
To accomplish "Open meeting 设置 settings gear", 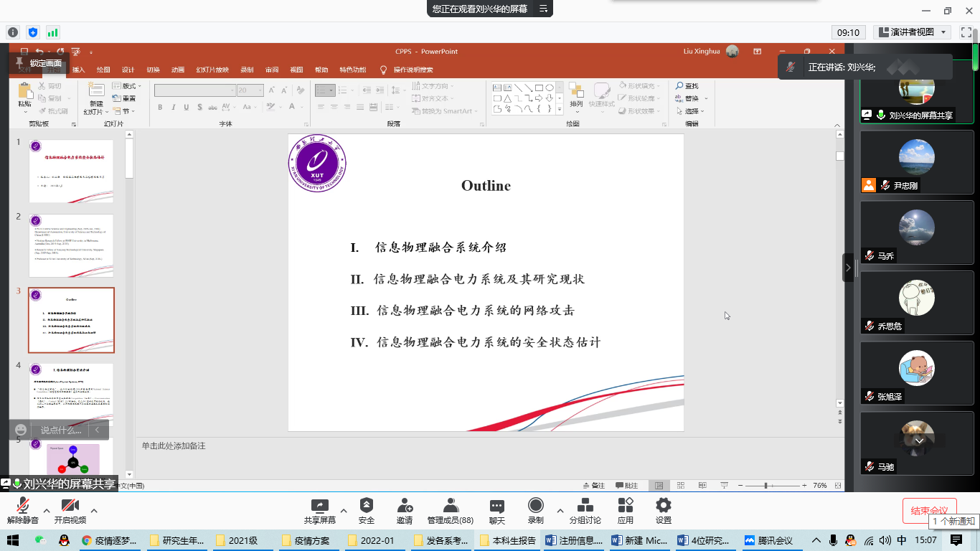I will (664, 510).
